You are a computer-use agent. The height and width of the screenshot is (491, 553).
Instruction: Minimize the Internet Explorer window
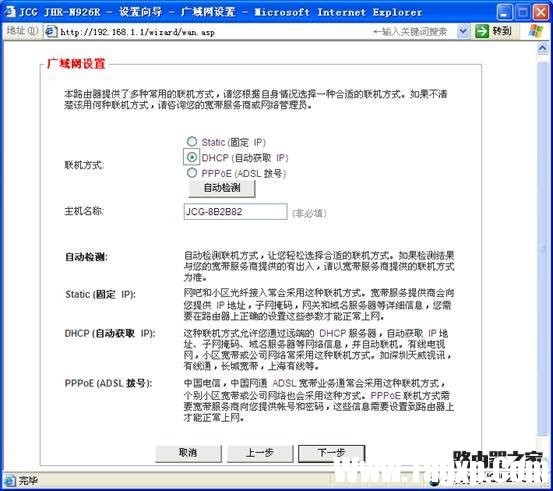505,12
